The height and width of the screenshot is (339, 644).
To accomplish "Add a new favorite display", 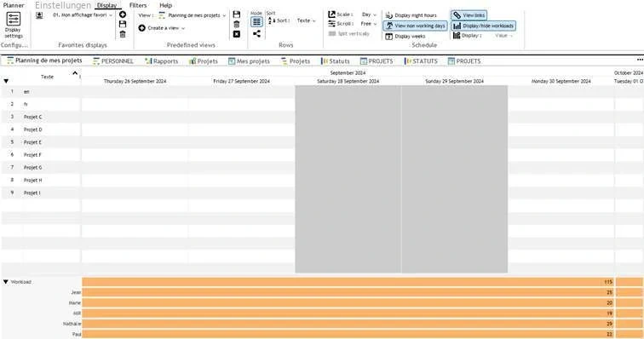I will (123, 14).
